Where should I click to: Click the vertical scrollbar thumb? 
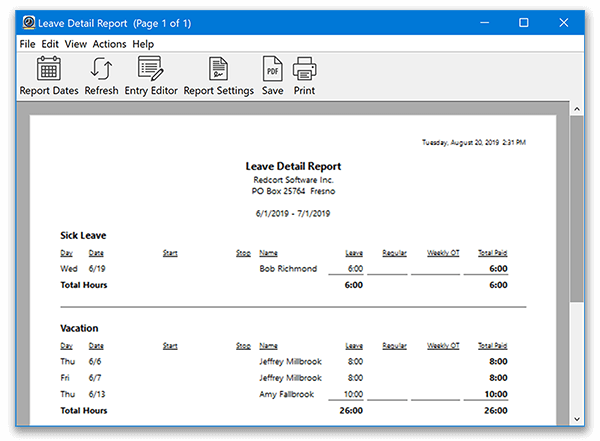[x=577, y=209]
